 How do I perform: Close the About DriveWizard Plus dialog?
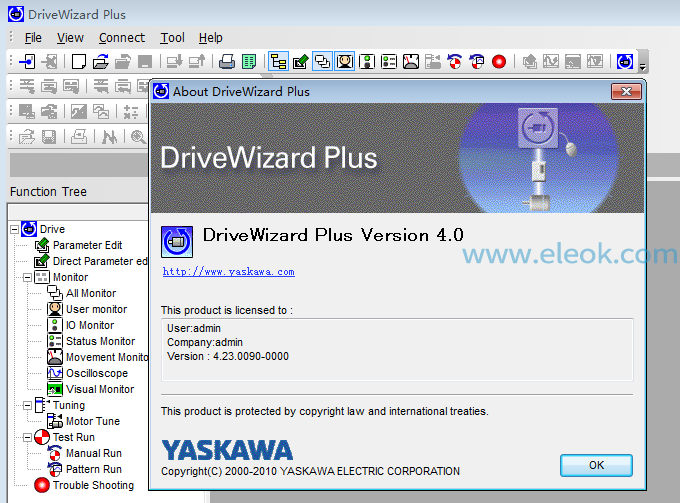[626, 91]
